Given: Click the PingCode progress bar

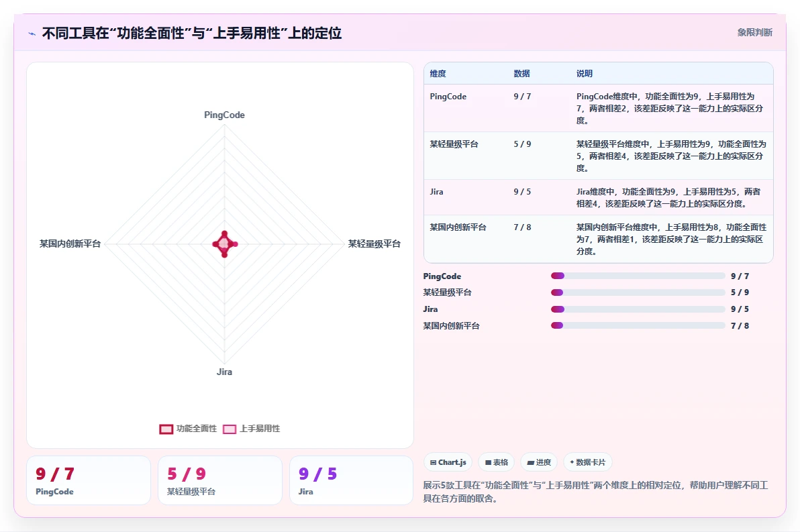Looking at the screenshot, I should point(638,276).
